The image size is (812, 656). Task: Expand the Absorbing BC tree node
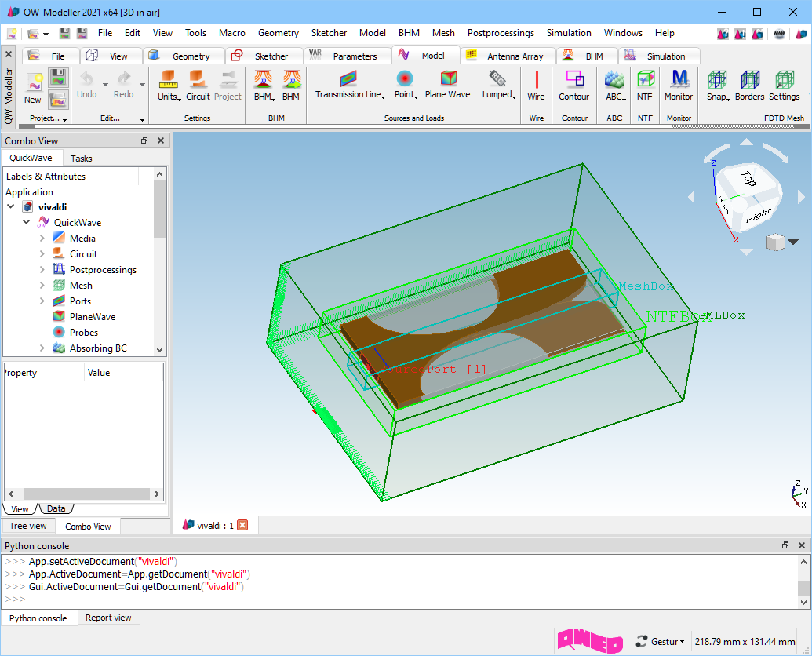[x=42, y=348]
